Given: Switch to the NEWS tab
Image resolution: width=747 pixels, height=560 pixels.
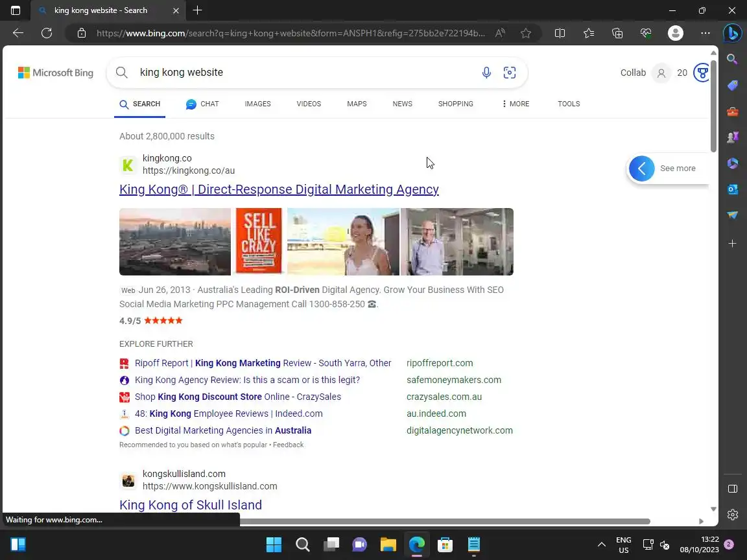Looking at the screenshot, I should [403, 104].
